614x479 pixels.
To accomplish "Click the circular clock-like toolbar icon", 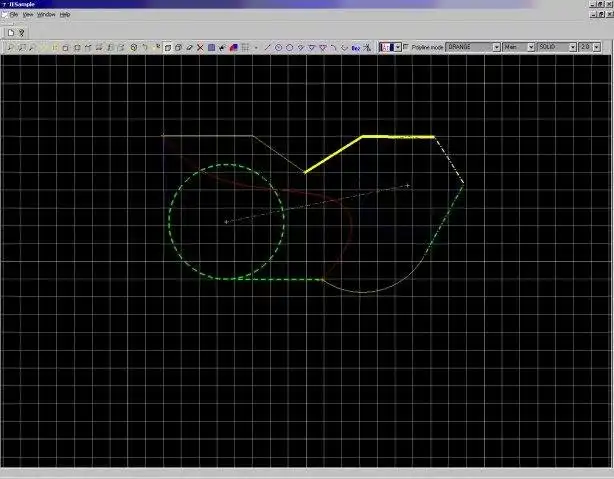I will tap(134, 47).
